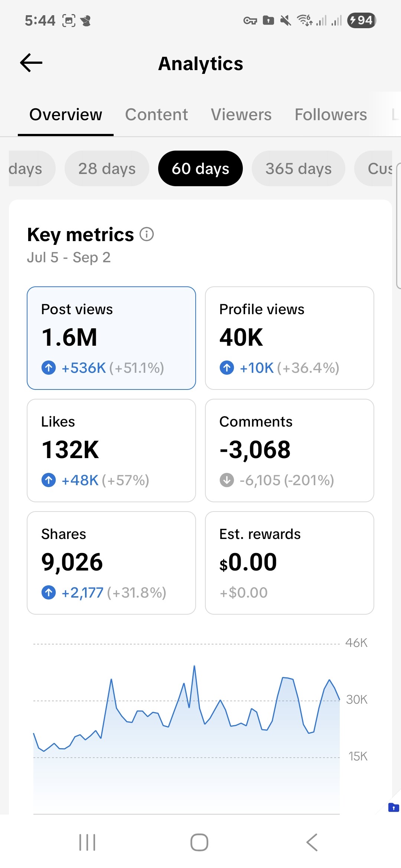This screenshot has height=868, width=401.
Task: Switch to the Content tab
Action: point(156,115)
